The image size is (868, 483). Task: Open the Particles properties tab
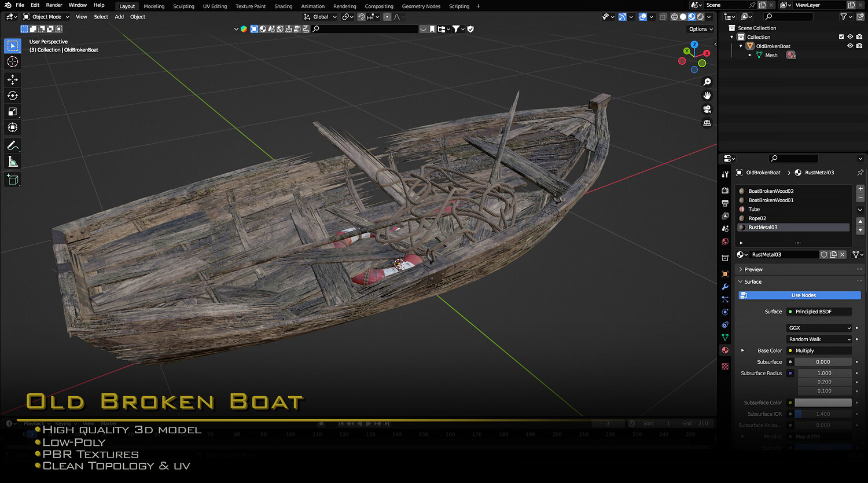coord(725,299)
